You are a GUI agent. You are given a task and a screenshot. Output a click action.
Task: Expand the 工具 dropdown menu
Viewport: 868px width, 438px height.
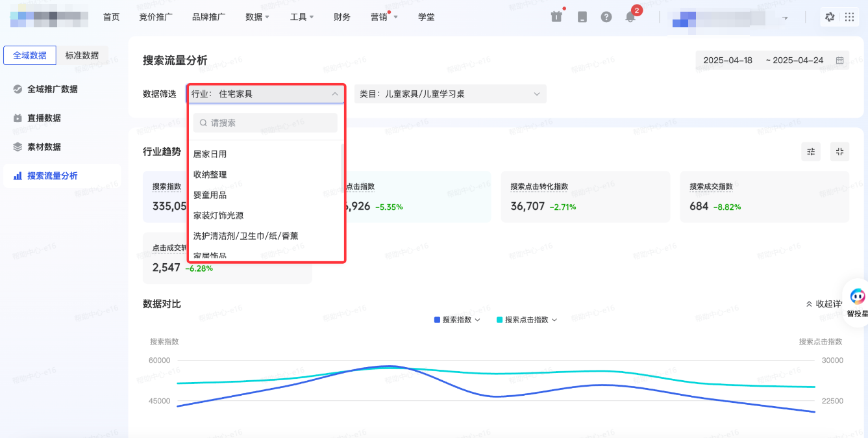pyautogui.click(x=302, y=17)
